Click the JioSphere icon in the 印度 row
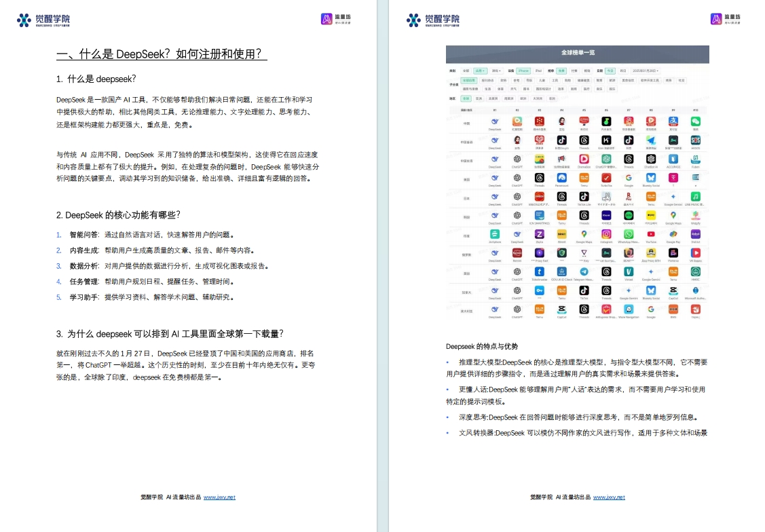The width and height of the screenshot is (765, 532). pos(495,234)
